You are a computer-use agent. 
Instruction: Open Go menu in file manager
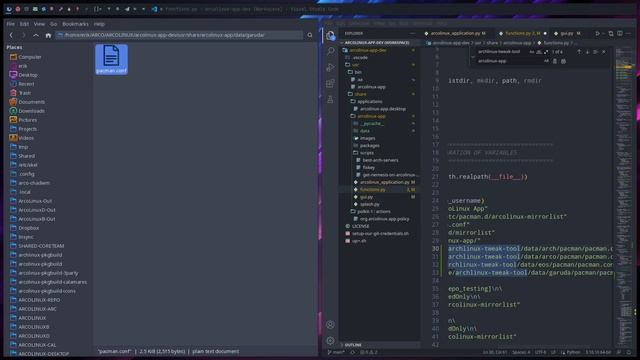pyautogui.click(x=53, y=24)
